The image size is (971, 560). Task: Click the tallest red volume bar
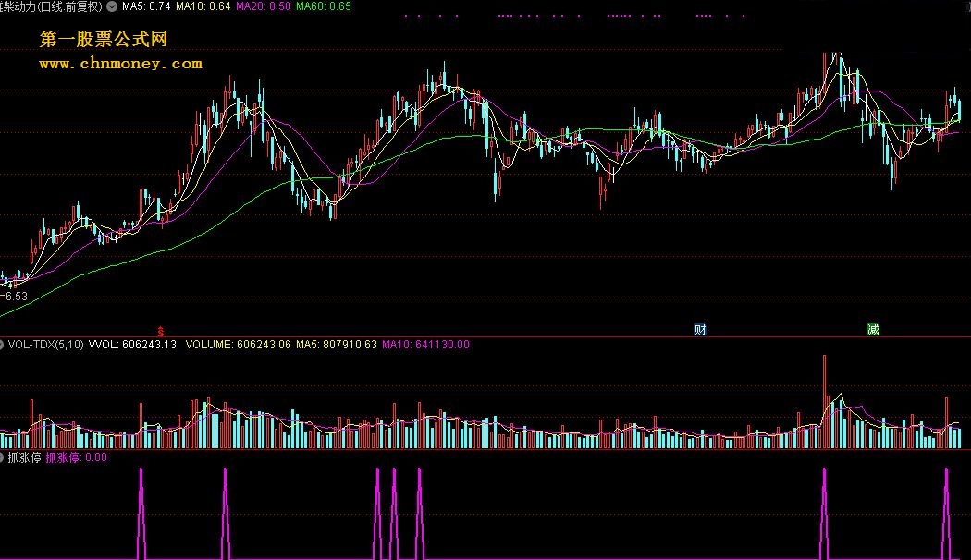tap(824, 402)
